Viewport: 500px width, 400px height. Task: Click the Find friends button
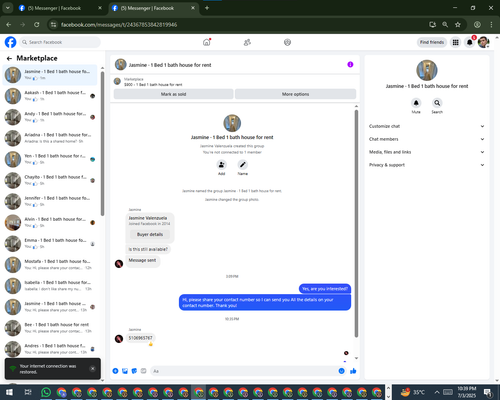(x=432, y=42)
